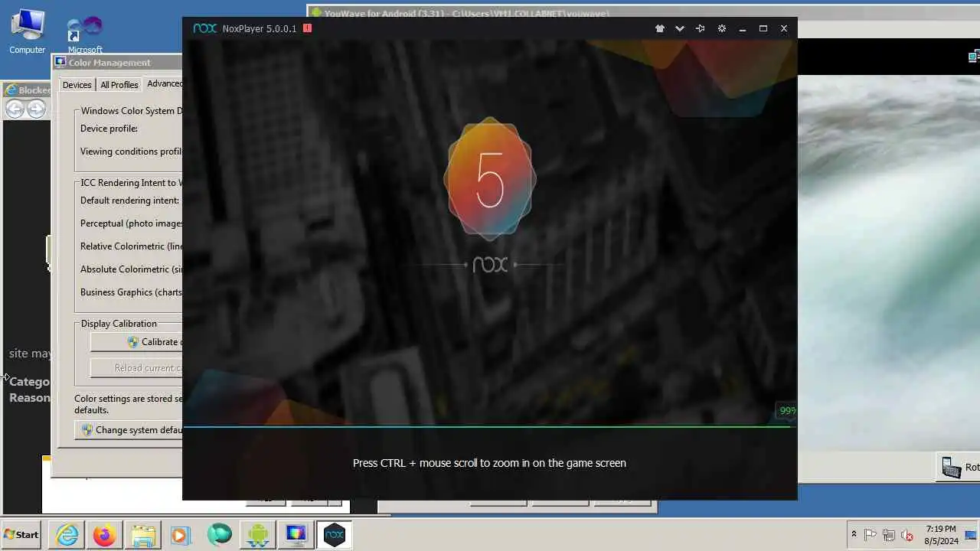Open the NoxPlayer theme (shirt) icon

tap(660, 28)
